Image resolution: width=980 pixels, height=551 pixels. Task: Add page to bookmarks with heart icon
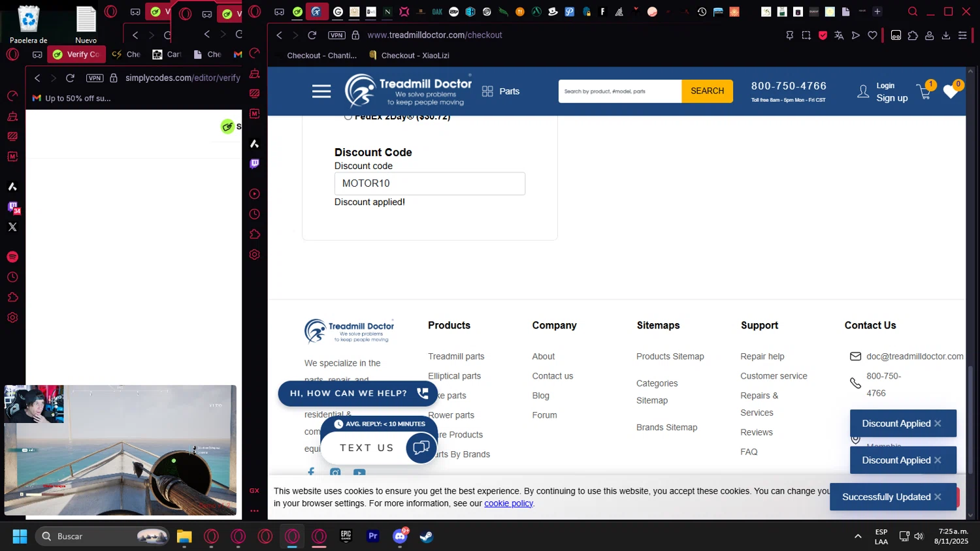pos(872,35)
